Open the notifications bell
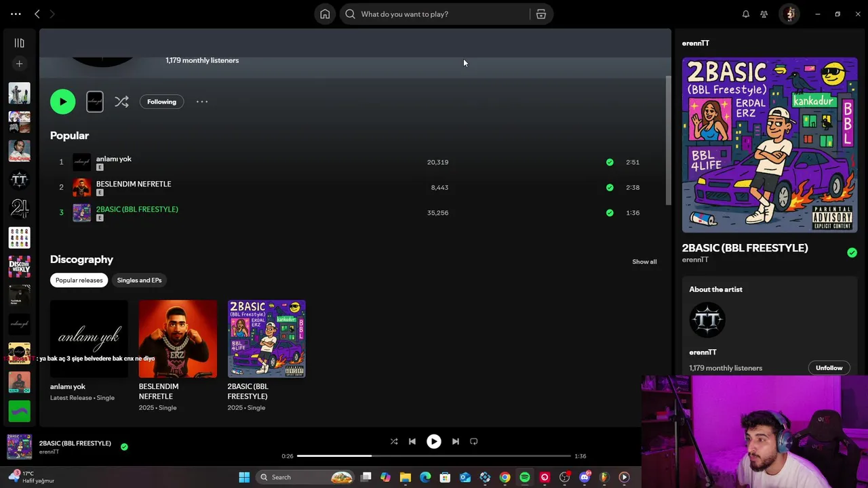The height and width of the screenshot is (488, 868). click(746, 14)
